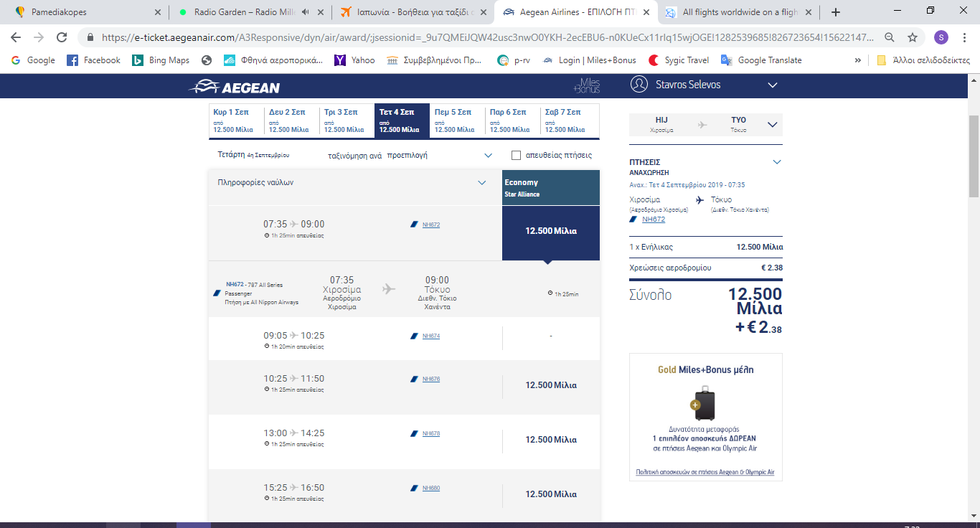Select the 12.500 Μίλια fare for the 10:25 flight
This screenshot has width=980, height=528.
coord(551,385)
